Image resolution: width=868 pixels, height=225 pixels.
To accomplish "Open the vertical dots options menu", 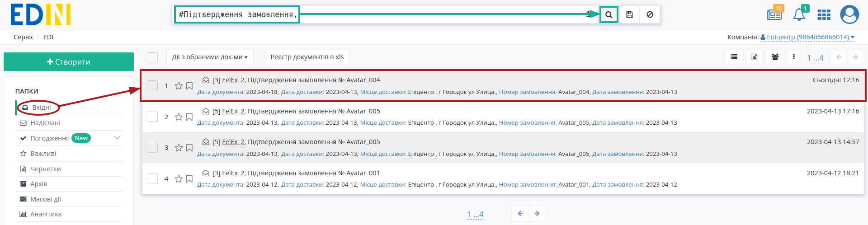I will [794, 57].
